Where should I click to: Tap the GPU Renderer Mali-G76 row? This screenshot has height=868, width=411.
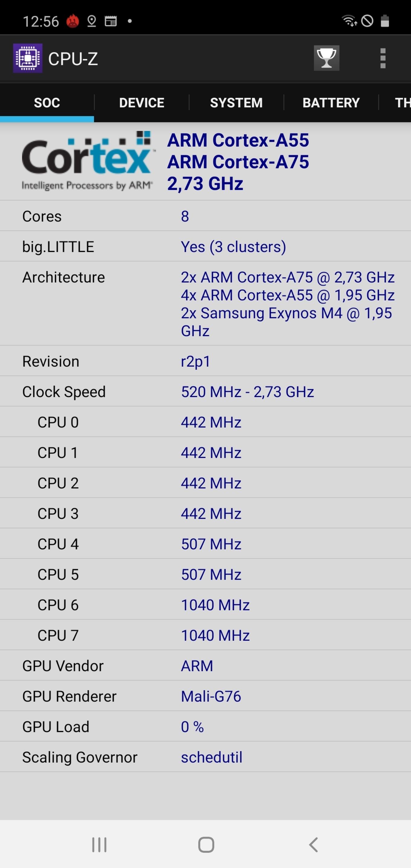[x=205, y=696]
